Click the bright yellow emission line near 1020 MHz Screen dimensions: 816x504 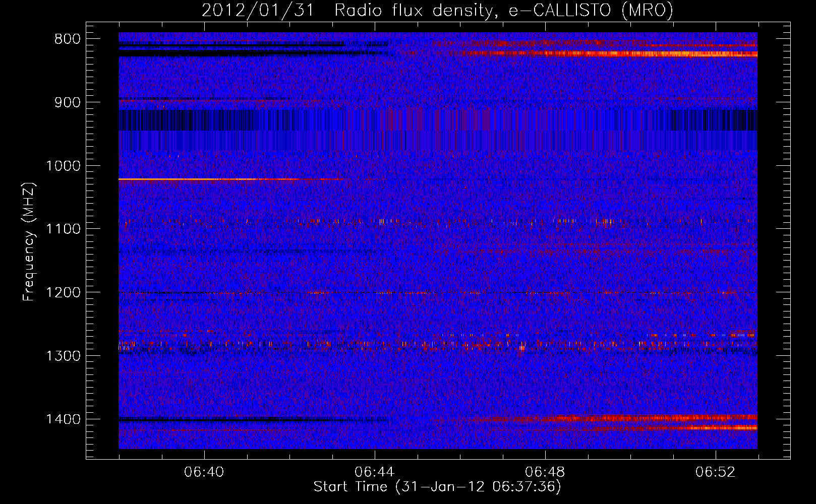232,179
